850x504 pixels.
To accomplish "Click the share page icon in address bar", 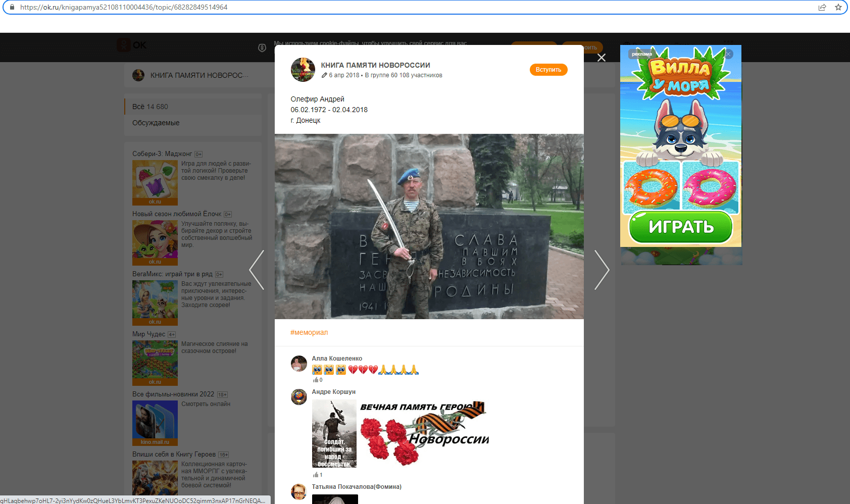I will tap(822, 7).
